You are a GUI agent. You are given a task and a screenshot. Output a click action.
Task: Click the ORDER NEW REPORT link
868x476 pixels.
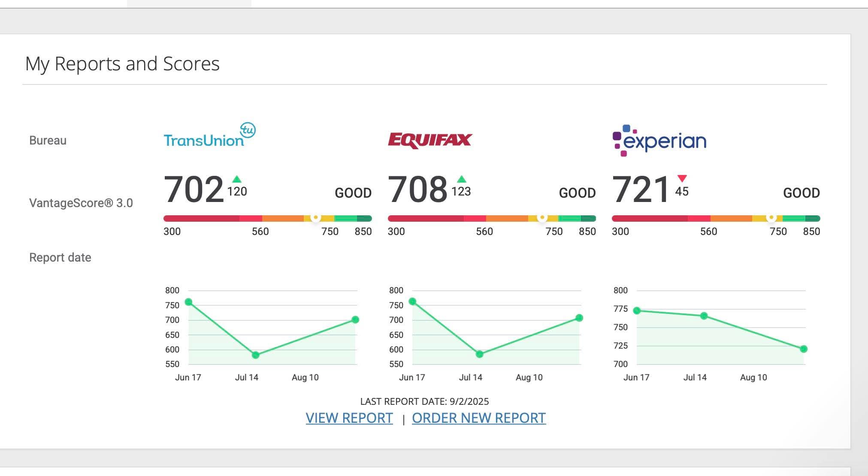point(479,418)
